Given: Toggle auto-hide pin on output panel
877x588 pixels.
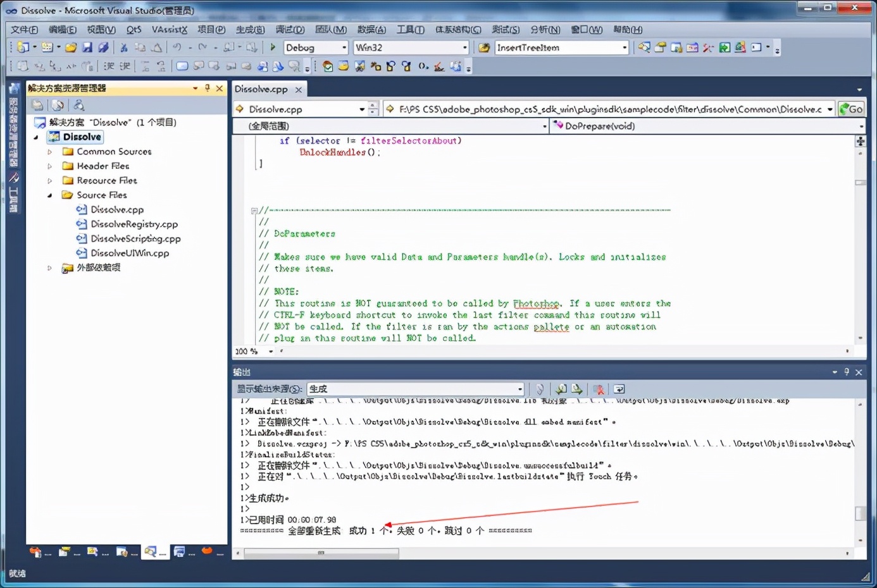Looking at the screenshot, I should click(847, 372).
